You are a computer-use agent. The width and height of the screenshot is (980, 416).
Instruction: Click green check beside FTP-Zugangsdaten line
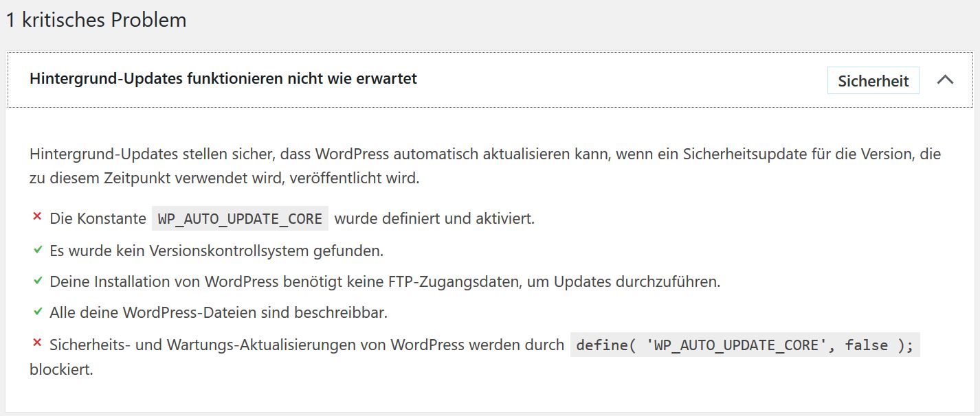[x=38, y=281]
